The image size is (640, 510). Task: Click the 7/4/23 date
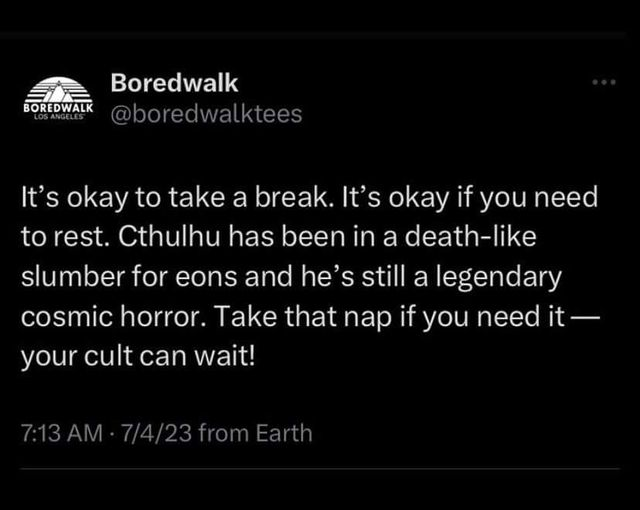click(156, 433)
